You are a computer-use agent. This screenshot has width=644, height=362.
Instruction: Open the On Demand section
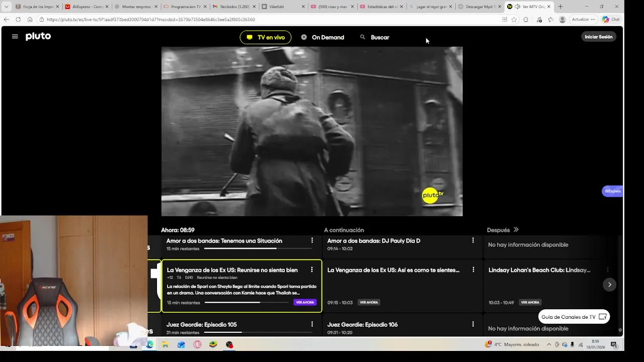point(323,37)
